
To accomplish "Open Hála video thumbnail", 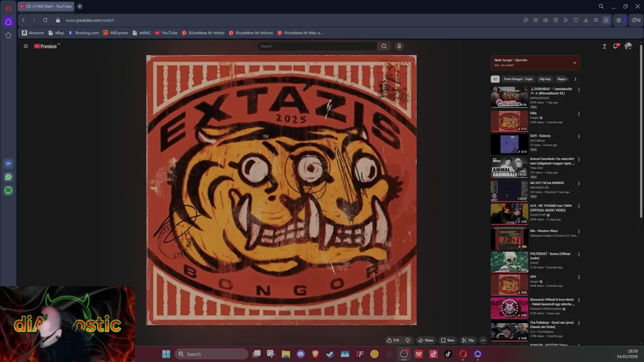I will (509, 121).
